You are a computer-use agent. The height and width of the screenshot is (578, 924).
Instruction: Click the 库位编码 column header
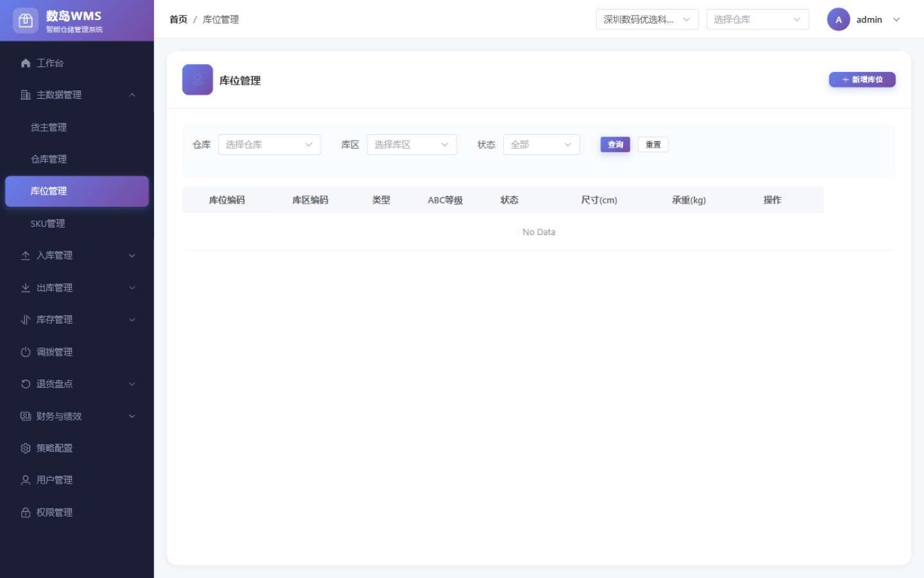(x=227, y=200)
